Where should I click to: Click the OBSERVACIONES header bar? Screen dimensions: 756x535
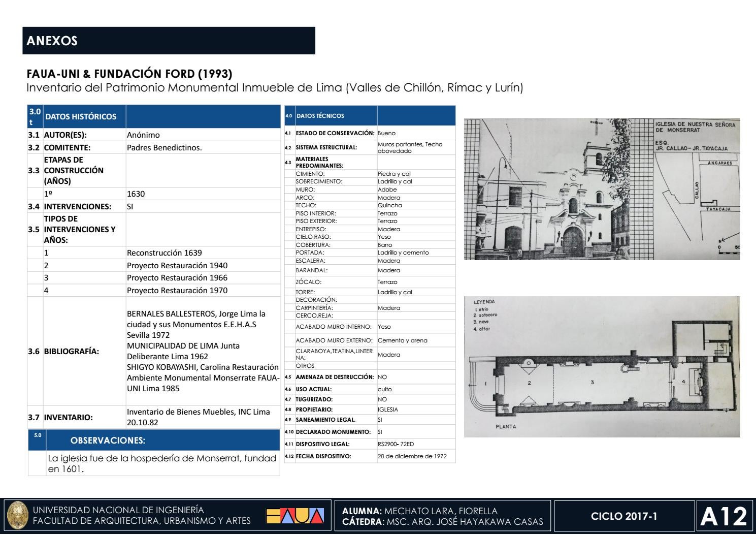(x=154, y=440)
